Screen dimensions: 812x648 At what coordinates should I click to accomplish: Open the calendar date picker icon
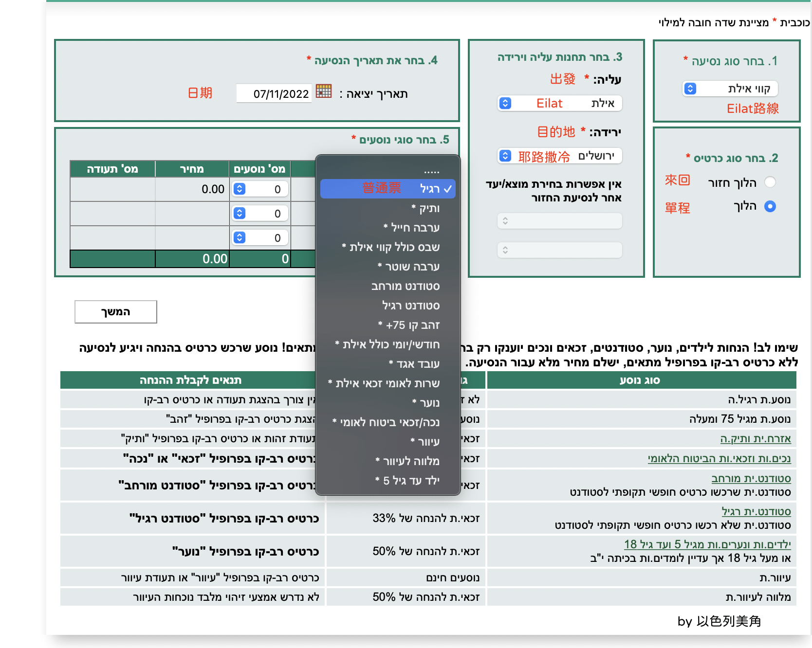pyautogui.click(x=324, y=91)
